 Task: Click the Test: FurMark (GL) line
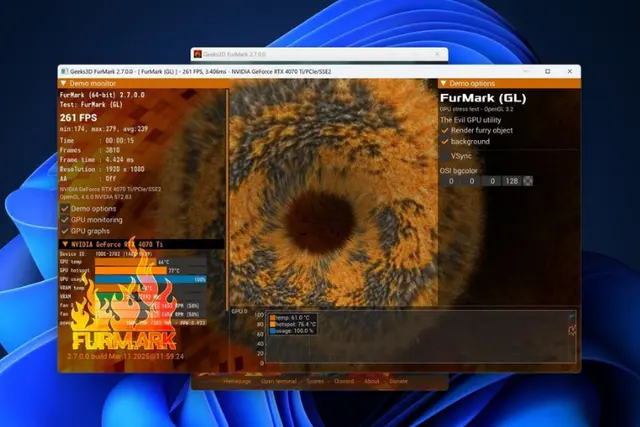(x=91, y=105)
